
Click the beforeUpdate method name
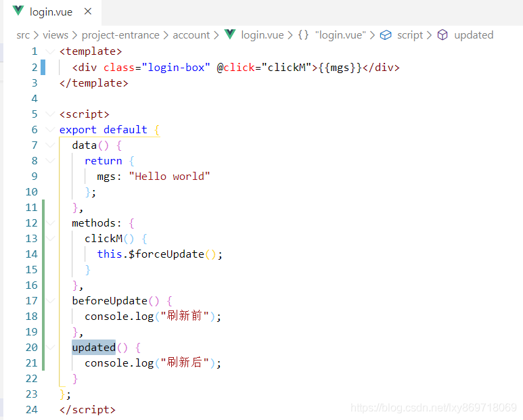pos(110,301)
